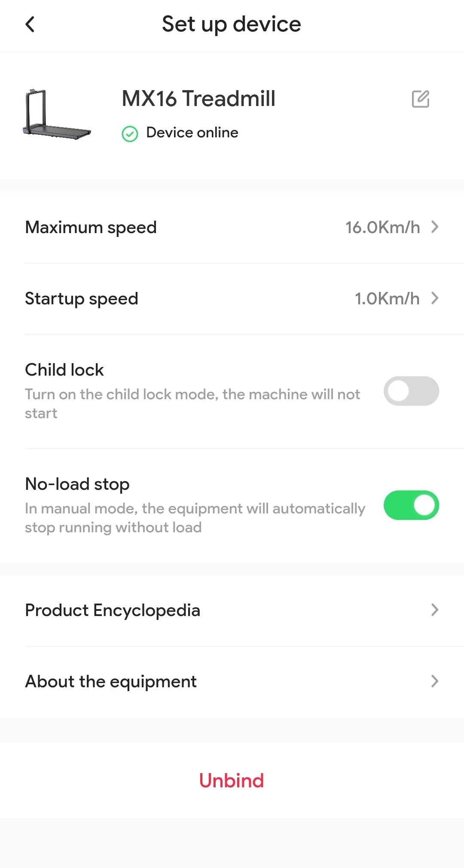464x868 pixels.
Task: Open About the equipment entry
Action: 232,682
